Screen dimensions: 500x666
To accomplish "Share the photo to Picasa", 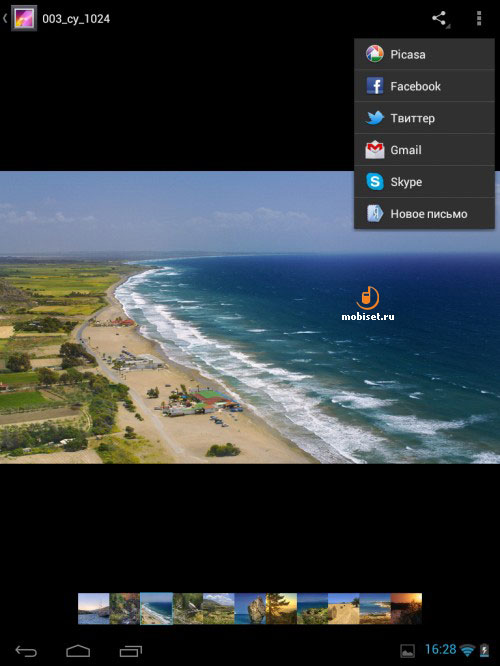I will (424, 54).
